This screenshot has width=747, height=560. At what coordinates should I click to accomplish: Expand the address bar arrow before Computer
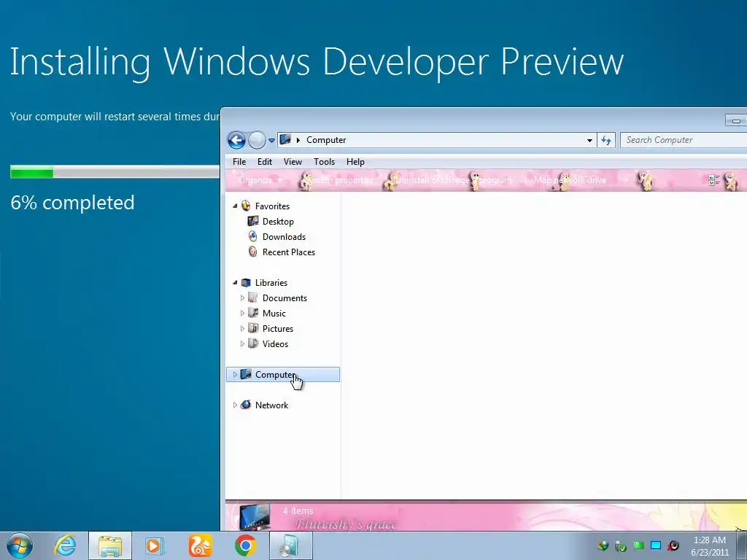(x=298, y=140)
